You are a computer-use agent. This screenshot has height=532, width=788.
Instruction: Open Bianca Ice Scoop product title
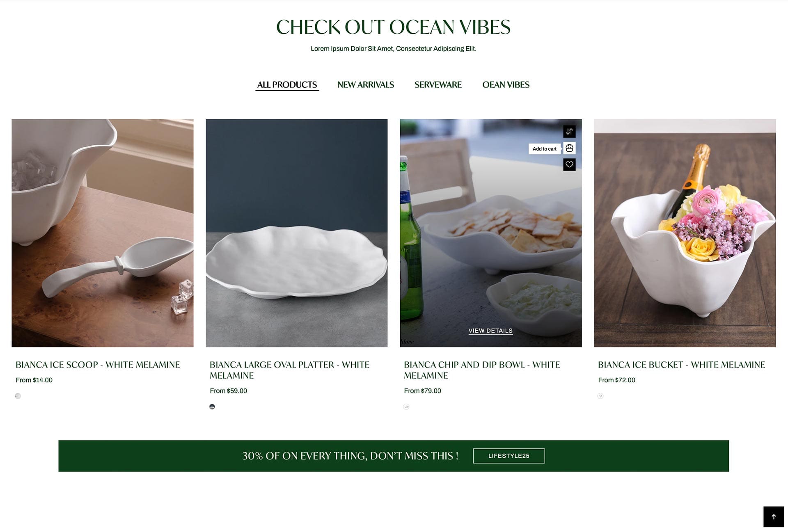point(98,365)
